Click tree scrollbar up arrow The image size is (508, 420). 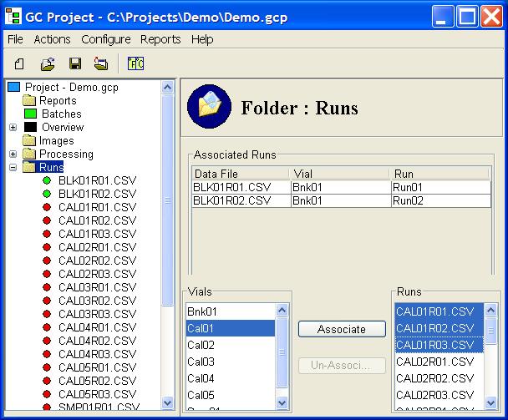pyautogui.click(x=167, y=87)
